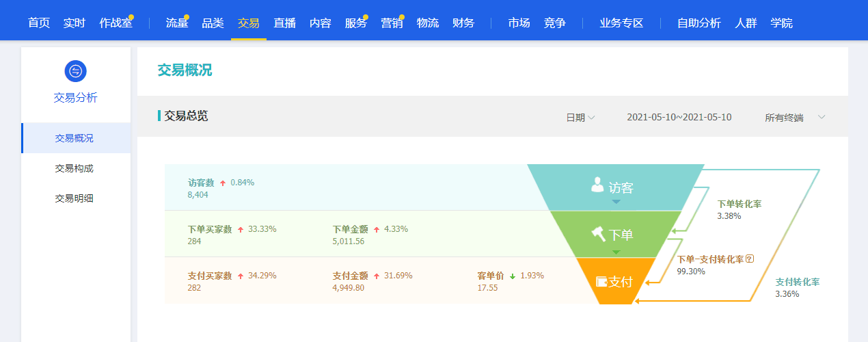This screenshot has height=342, width=868.
Task: Open the 所有终端 device dropdown
Action: click(x=796, y=118)
